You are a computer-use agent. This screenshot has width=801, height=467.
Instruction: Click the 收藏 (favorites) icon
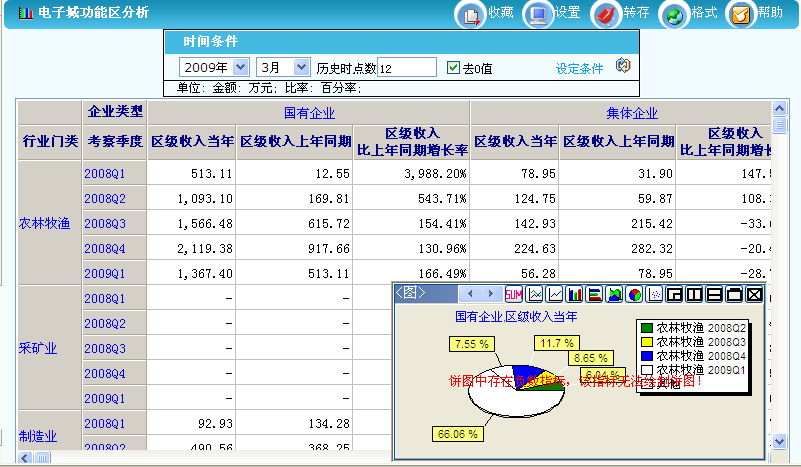click(x=469, y=14)
